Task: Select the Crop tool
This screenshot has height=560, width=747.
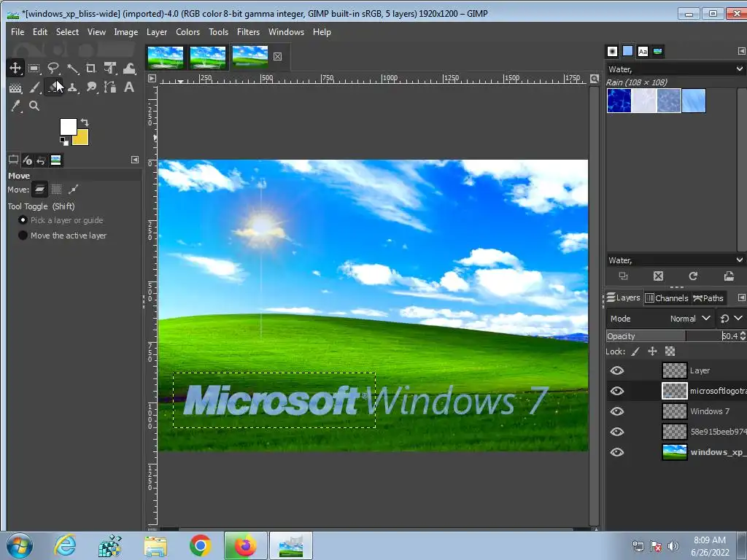Action: click(x=91, y=68)
